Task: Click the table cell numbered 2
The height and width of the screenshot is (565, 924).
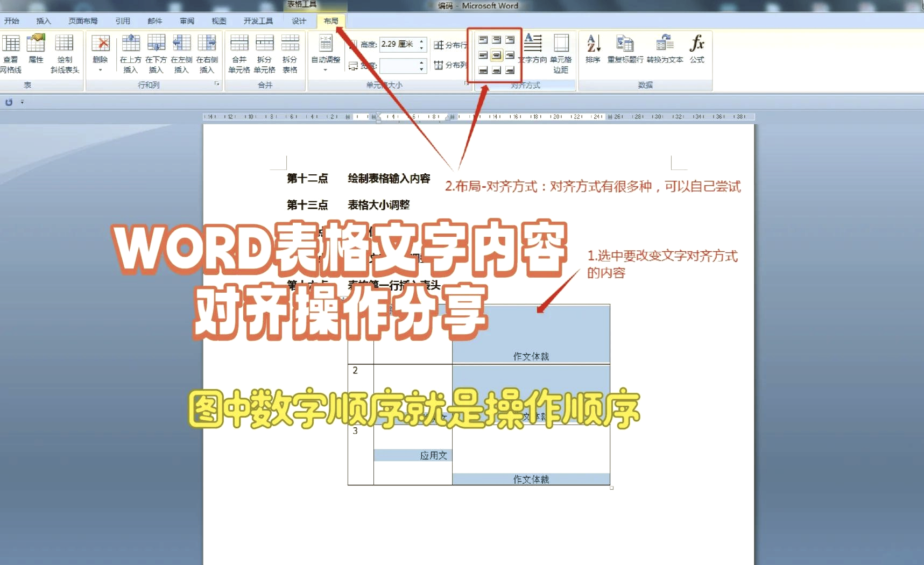Action: click(x=361, y=394)
